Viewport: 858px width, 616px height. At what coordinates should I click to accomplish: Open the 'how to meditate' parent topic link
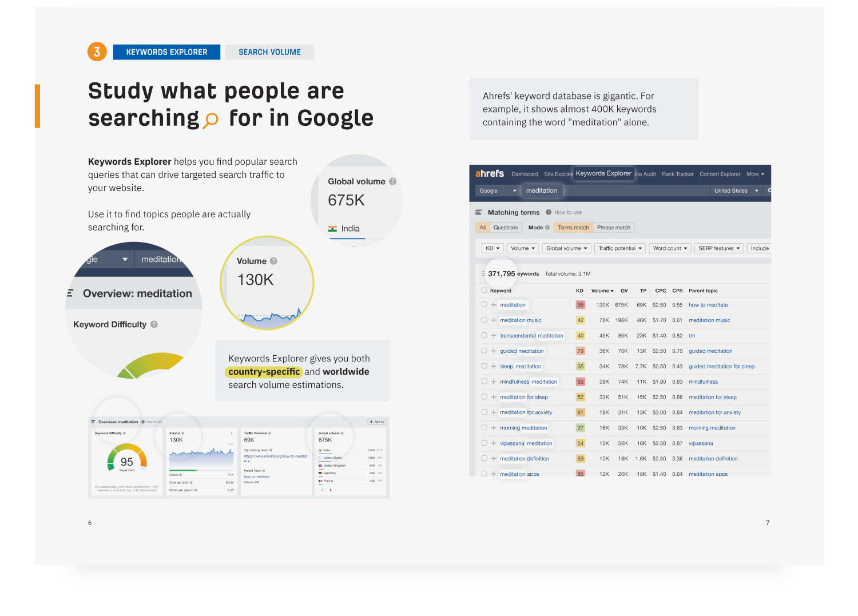tap(708, 305)
